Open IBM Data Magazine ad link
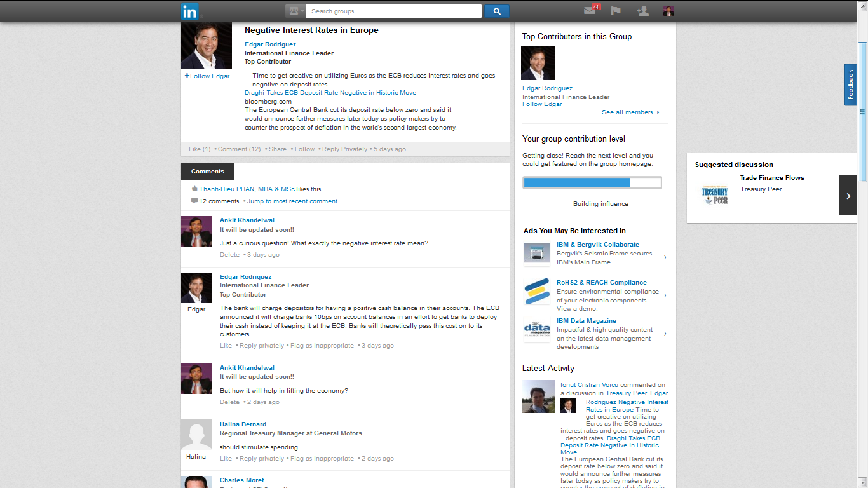The width and height of the screenshot is (868, 488). pos(587,321)
